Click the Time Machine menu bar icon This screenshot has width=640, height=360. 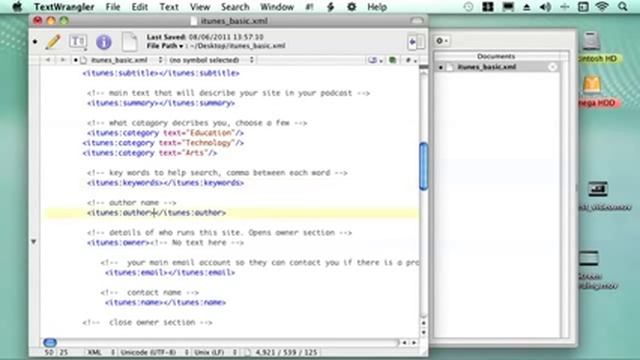(x=469, y=7)
